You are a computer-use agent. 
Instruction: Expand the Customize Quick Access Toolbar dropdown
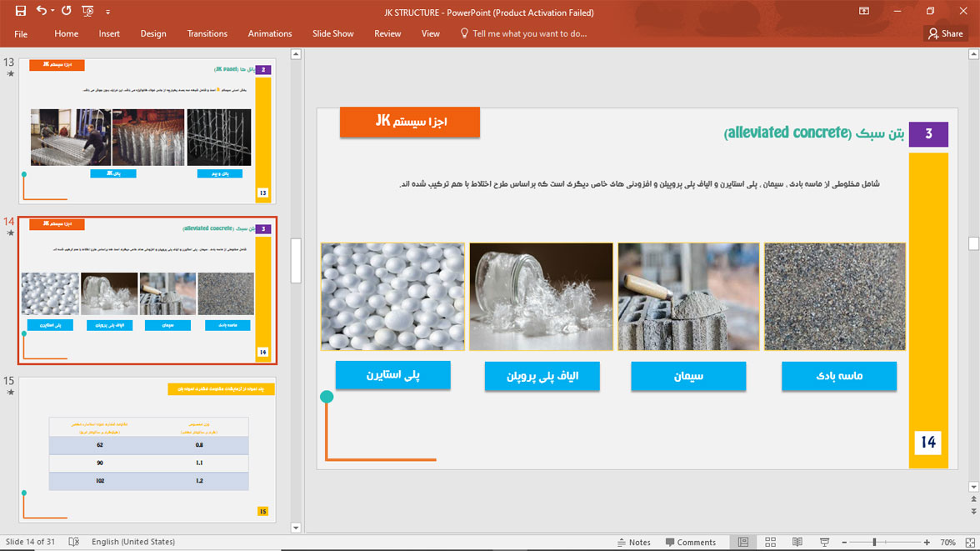pyautogui.click(x=107, y=12)
